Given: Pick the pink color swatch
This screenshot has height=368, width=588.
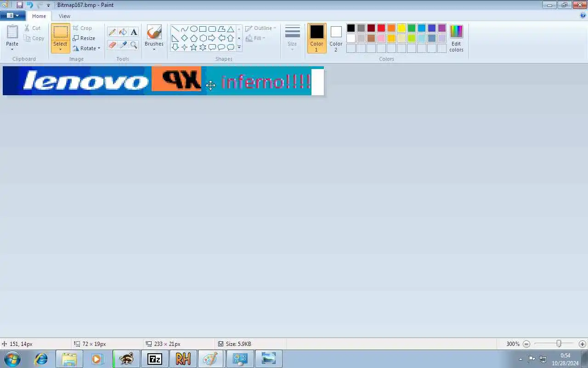Looking at the screenshot, I should point(381,38).
